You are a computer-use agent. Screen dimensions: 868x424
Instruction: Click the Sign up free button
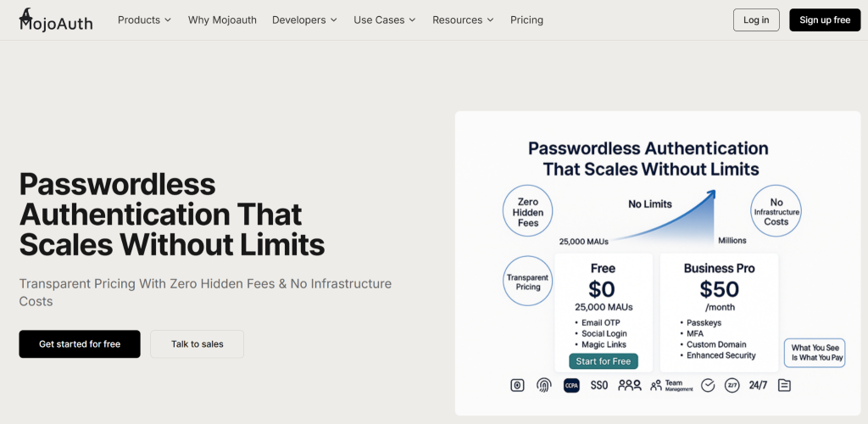pos(824,20)
